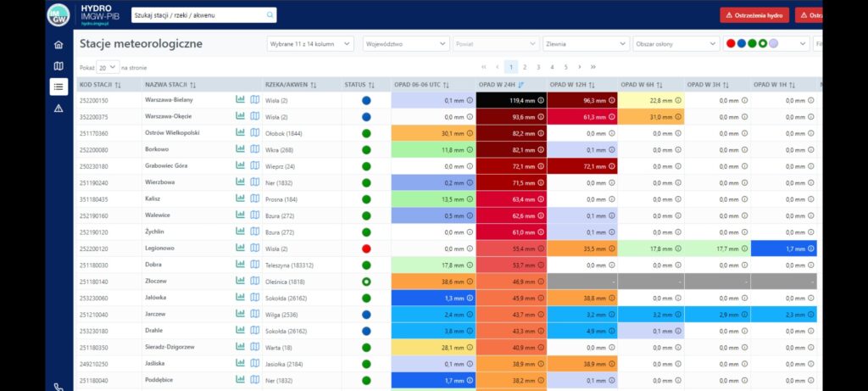Click the IMGW logo icon
This screenshot has width=868, height=391.
click(58, 15)
